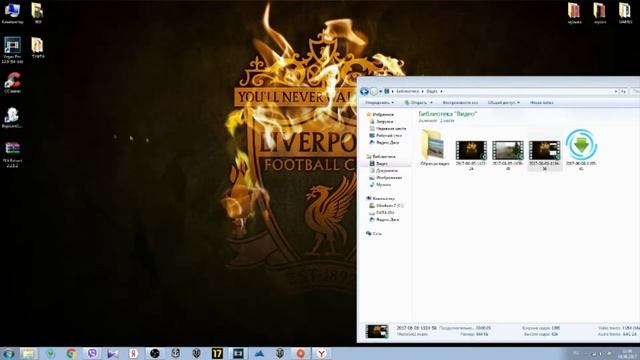Screen dimensions: 640x360
Task: Open the recent locations arrow beside the forward button
Action: 380,91
